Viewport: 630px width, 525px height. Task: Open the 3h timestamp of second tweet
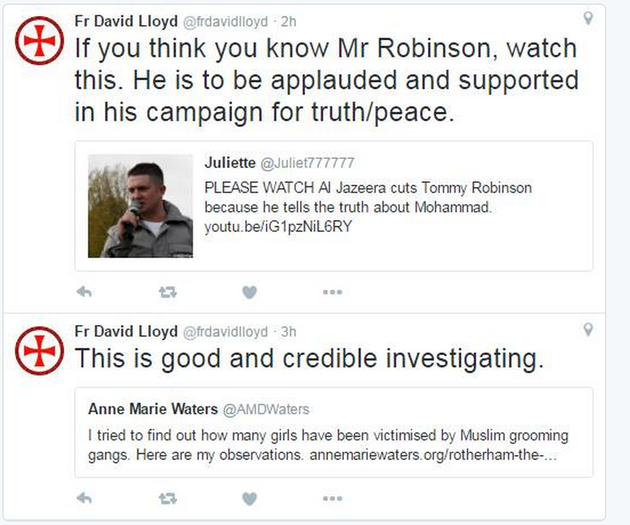(288, 332)
